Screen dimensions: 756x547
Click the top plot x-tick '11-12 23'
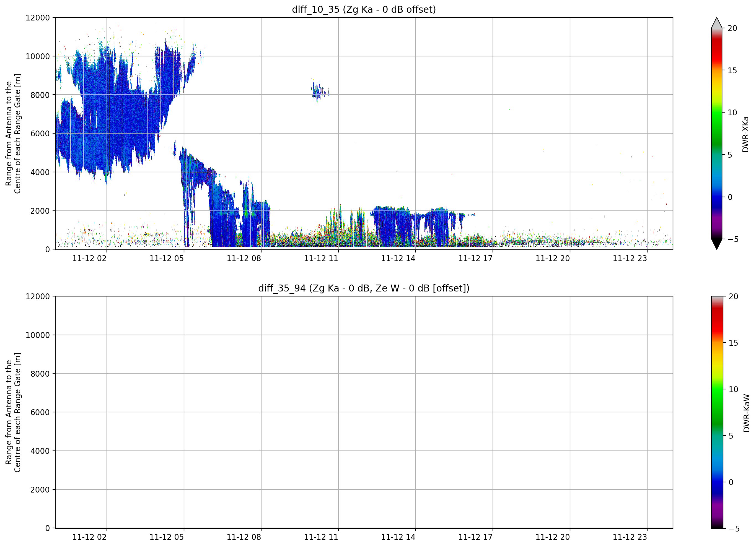(x=630, y=259)
